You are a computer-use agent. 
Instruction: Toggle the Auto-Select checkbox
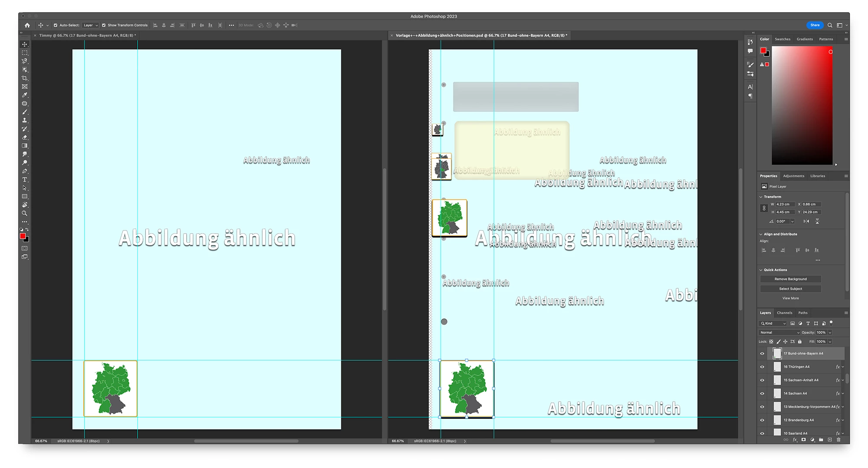56,25
